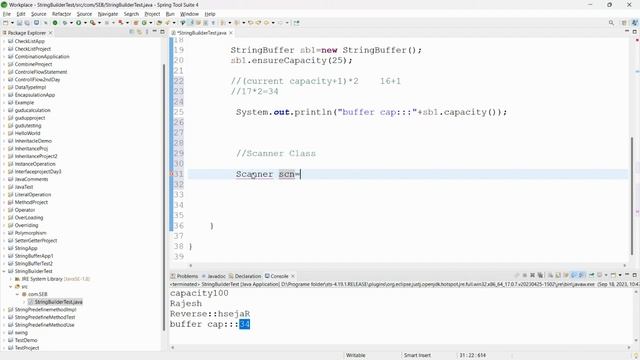640x360 pixels.
Task: Collapse the com.SEB package node
Action: [x=18, y=294]
